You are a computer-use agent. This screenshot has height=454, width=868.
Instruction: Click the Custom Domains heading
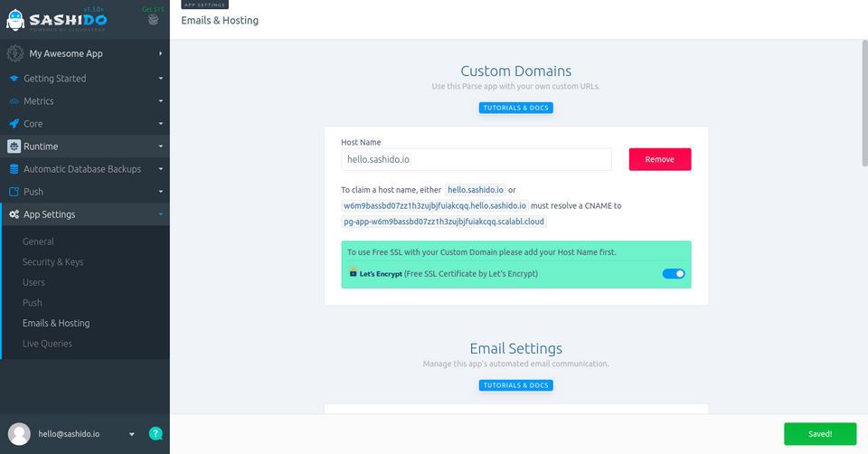[x=516, y=71]
